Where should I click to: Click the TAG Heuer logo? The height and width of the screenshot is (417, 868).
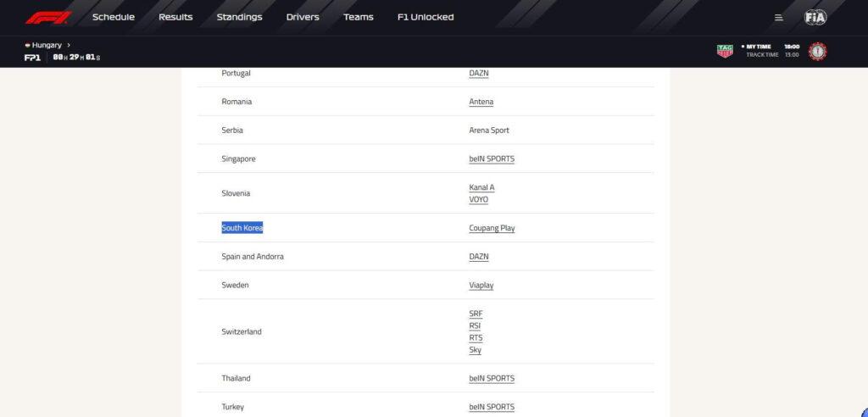point(725,52)
